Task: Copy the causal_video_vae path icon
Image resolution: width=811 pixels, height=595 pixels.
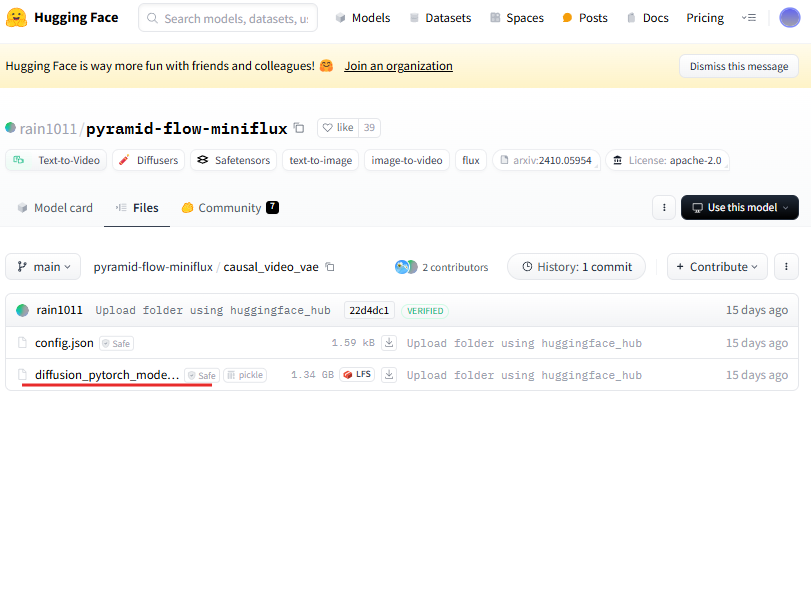Action: tap(329, 267)
